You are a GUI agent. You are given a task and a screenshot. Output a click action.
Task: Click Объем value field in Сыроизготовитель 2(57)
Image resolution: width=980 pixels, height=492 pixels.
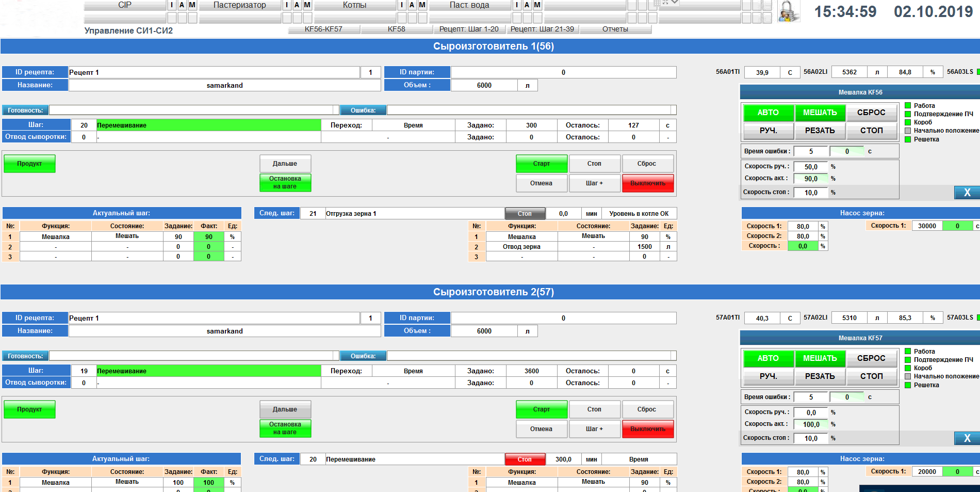pyautogui.click(x=484, y=331)
